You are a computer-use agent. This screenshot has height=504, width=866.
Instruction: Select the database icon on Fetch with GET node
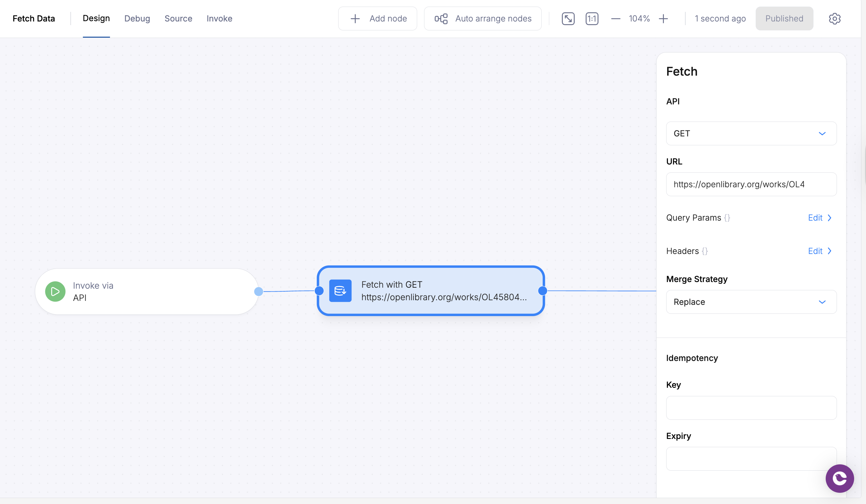[x=340, y=291]
